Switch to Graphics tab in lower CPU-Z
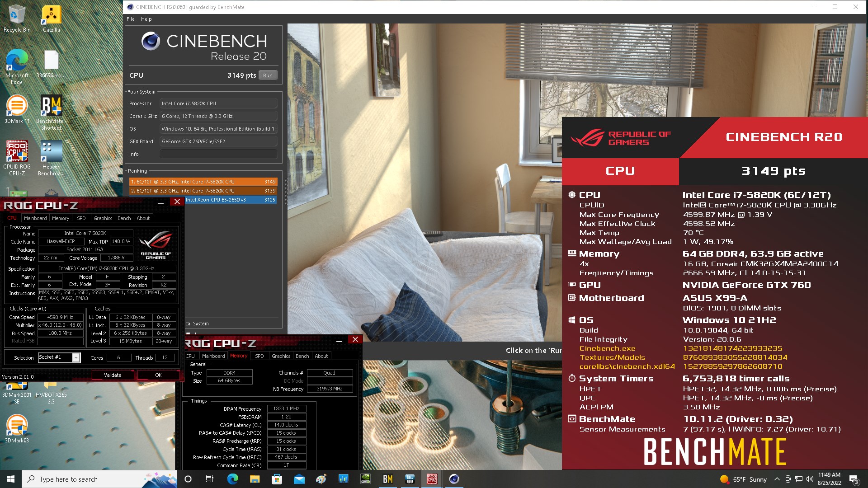This screenshot has height=488, width=868. pos(281,356)
